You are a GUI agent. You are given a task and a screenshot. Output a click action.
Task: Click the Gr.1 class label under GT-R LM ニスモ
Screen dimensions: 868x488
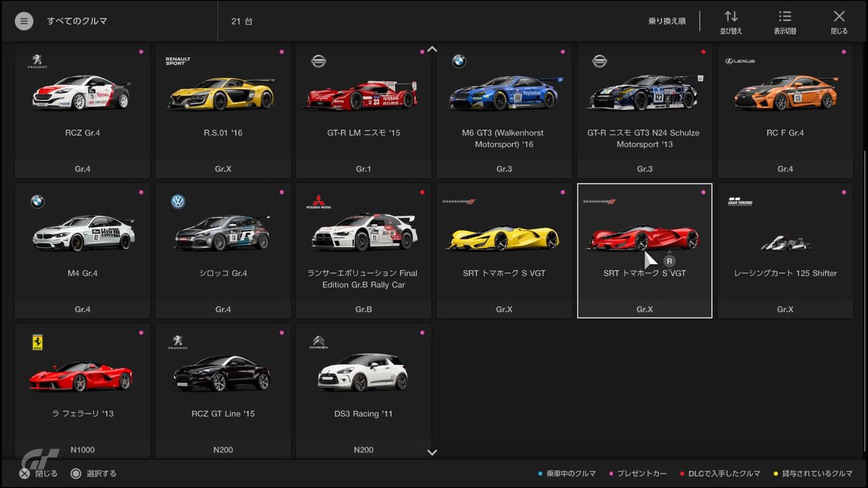pyautogui.click(x=363, y=169)
